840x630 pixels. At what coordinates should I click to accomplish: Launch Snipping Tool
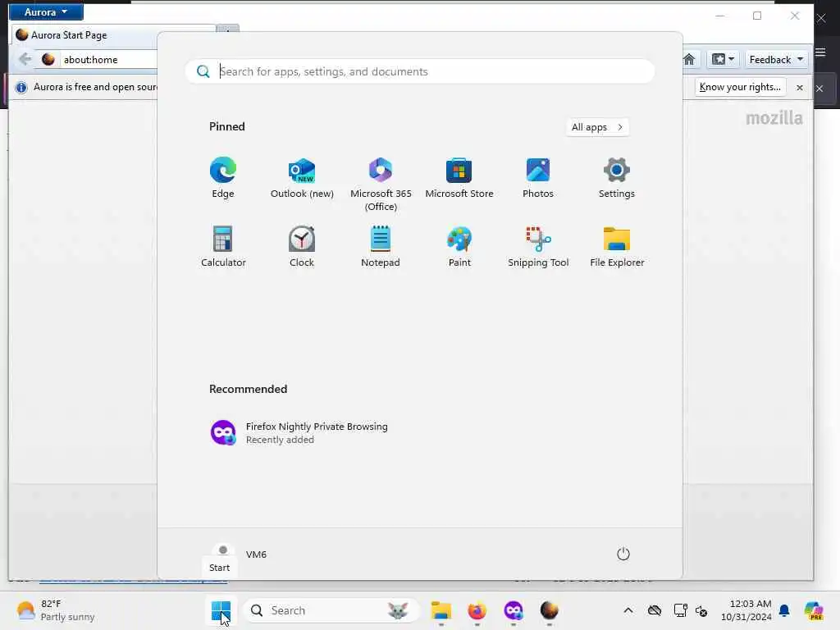coord(538,246)
